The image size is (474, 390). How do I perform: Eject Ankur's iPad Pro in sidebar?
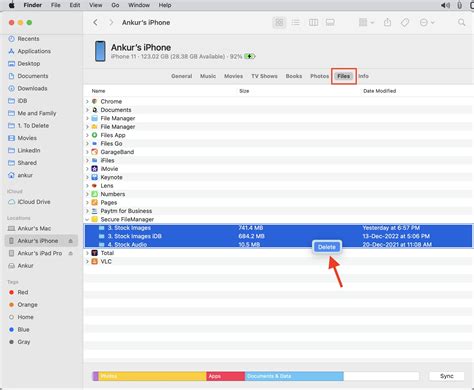pyautogui.click(x=70, y=253)
